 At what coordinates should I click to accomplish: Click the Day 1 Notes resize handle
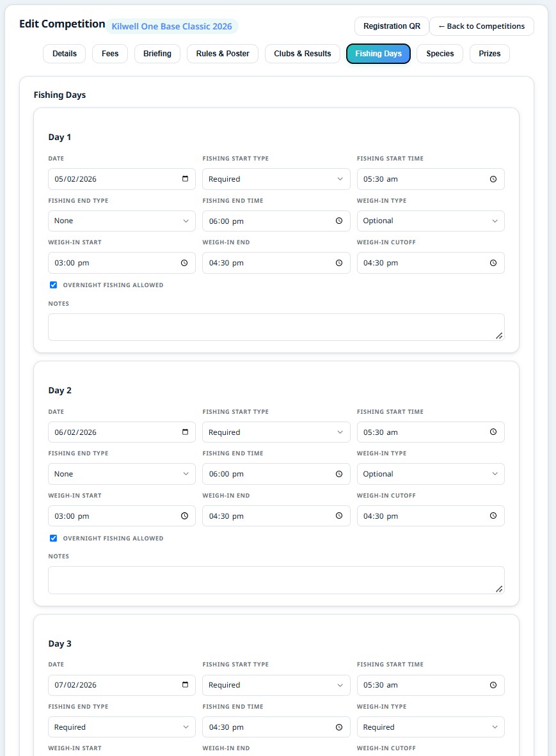pos(499,336)
